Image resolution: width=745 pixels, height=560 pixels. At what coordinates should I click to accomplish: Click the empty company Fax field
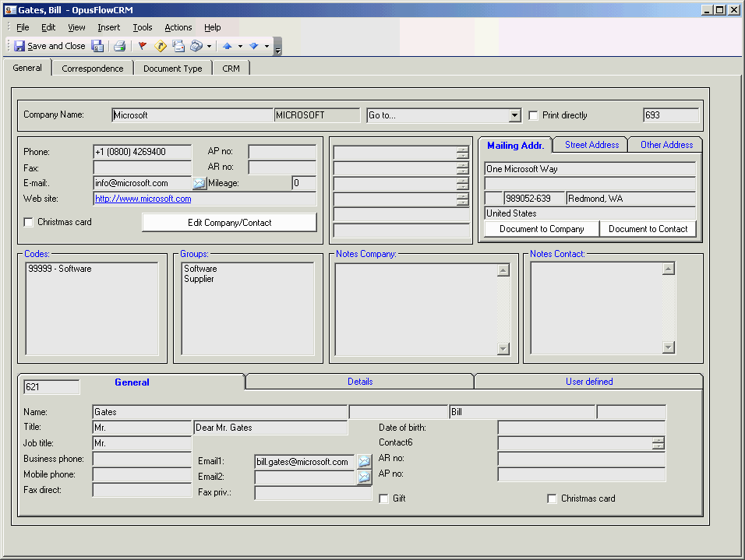point(143,167)
